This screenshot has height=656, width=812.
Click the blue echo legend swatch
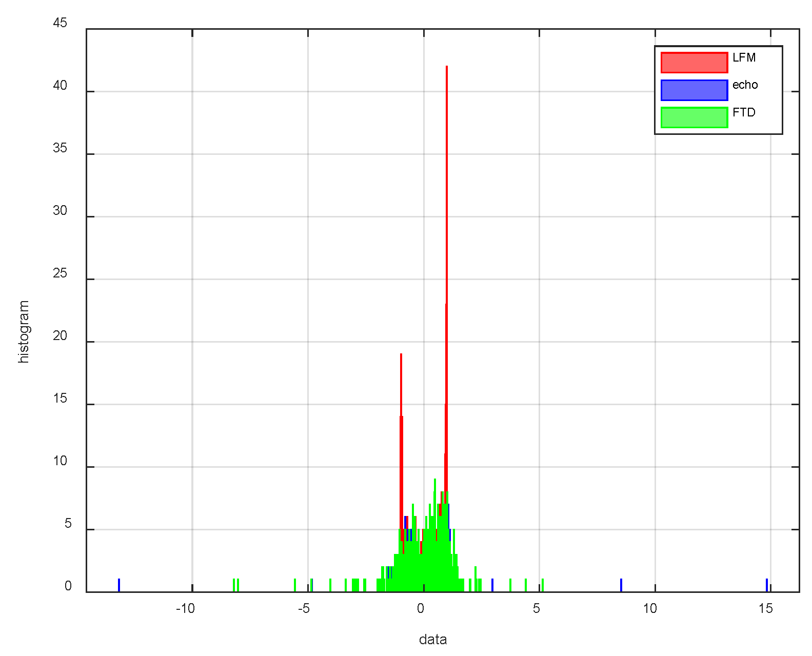pos(694,90)
